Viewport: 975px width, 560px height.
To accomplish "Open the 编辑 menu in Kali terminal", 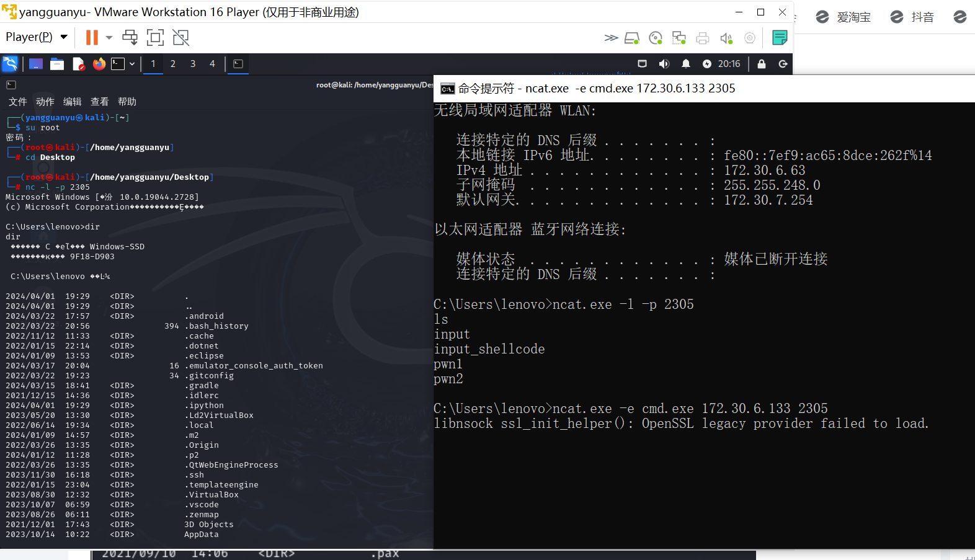I will coord(73,102).
